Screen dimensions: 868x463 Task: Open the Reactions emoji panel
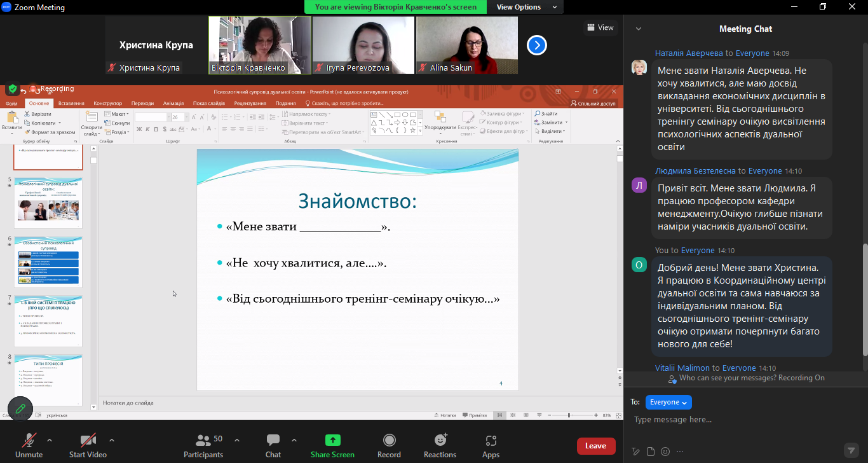(440, 440)
